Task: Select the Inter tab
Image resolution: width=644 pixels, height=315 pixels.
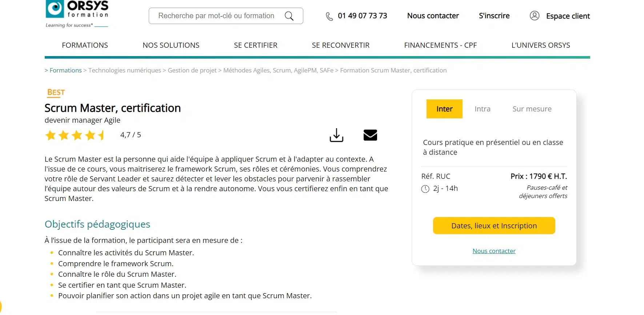Action: [444, 109]
